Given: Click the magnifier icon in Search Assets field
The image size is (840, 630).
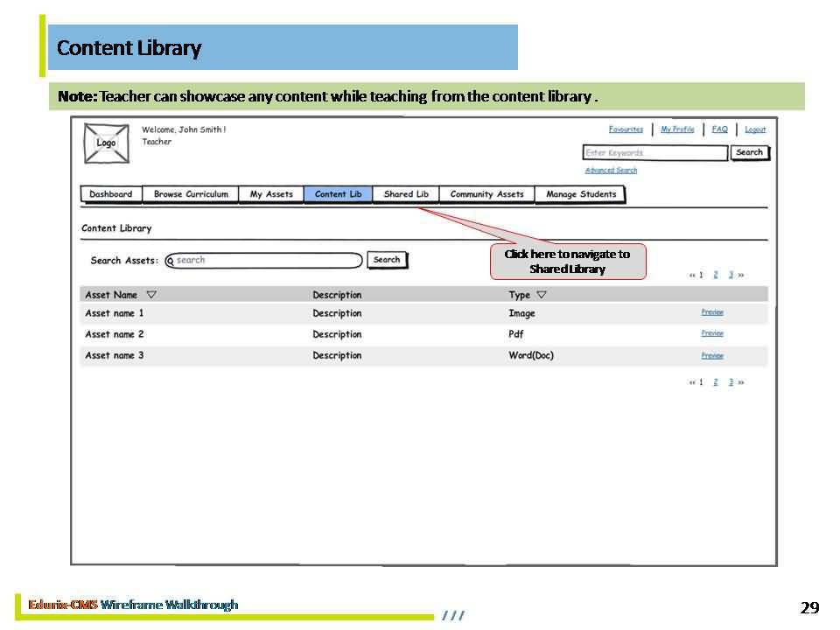Looking at the screenshot, I should [x=171, y=261].
